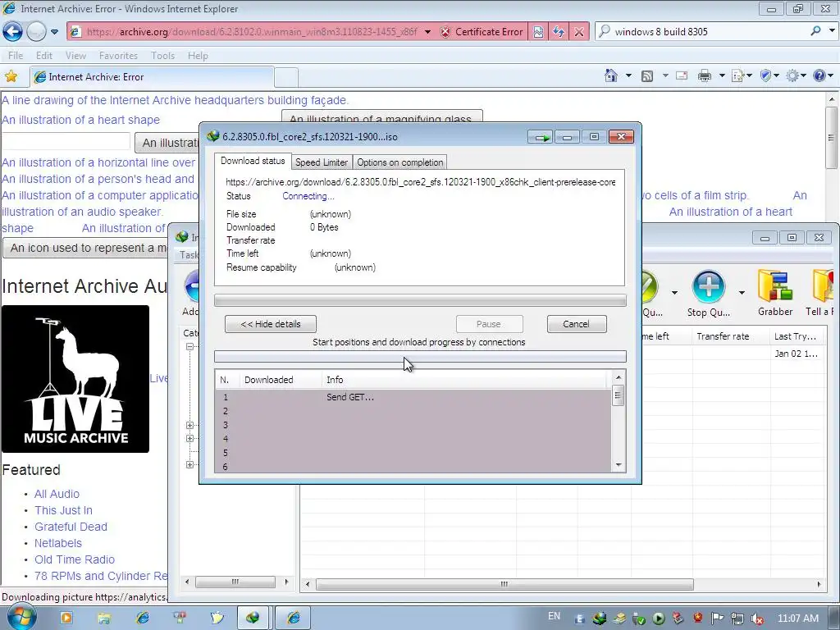Click the IE Forward navigation button

click(36, 32)
